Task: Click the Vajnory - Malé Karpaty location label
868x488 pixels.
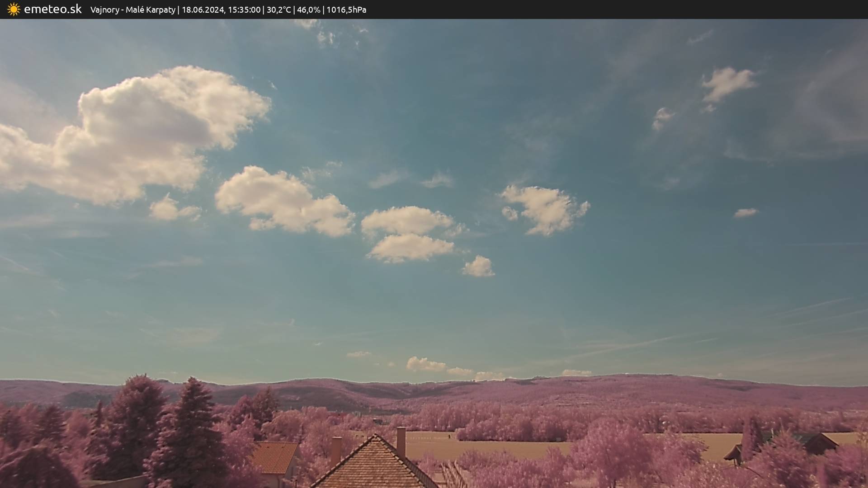Action: 132,9
